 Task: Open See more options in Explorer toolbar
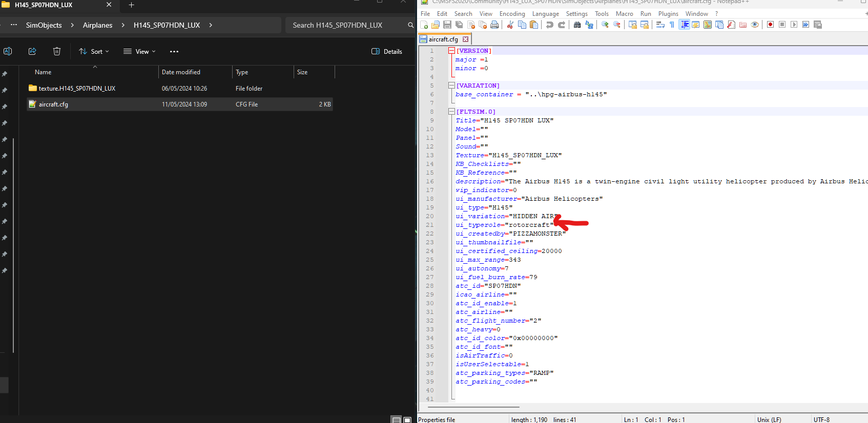174,51
